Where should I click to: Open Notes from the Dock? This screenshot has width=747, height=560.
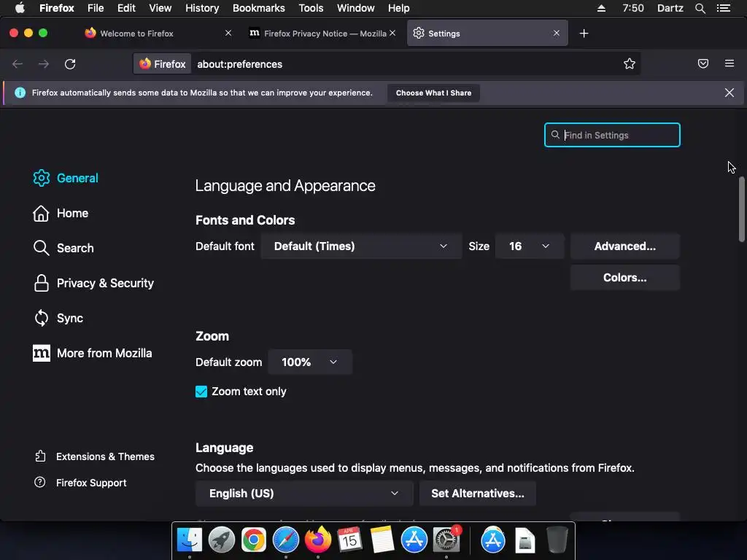click(x=382, y=540)
